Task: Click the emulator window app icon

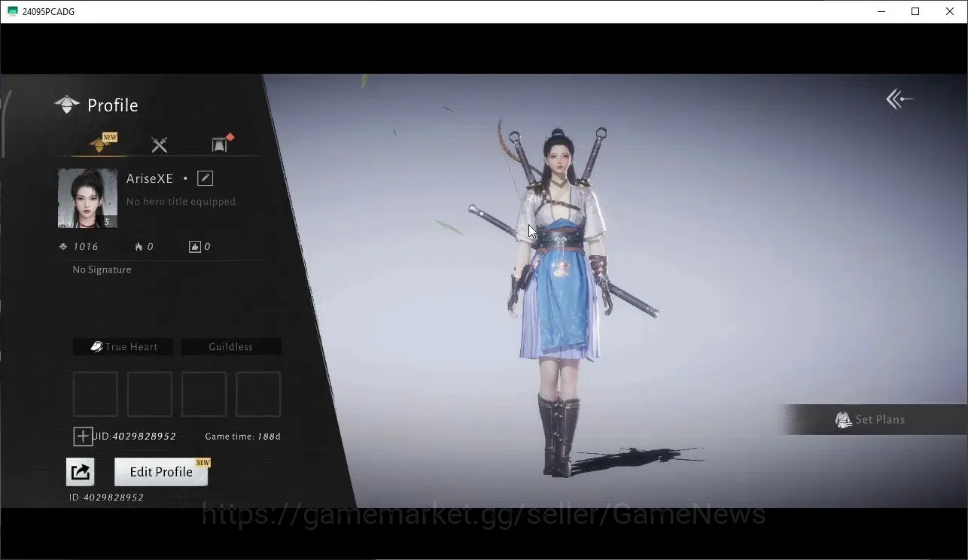Action: coord(12,11)
